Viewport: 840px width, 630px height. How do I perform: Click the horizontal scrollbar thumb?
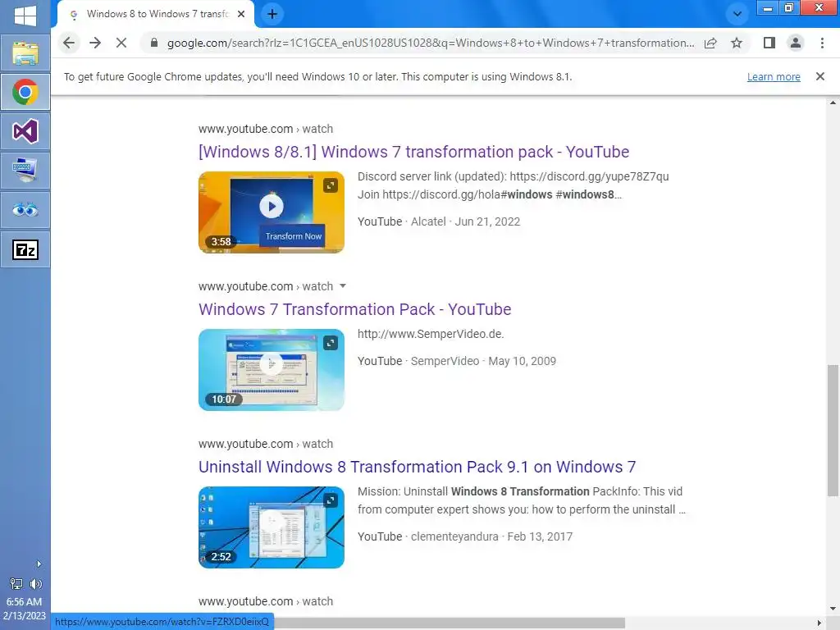450,623
